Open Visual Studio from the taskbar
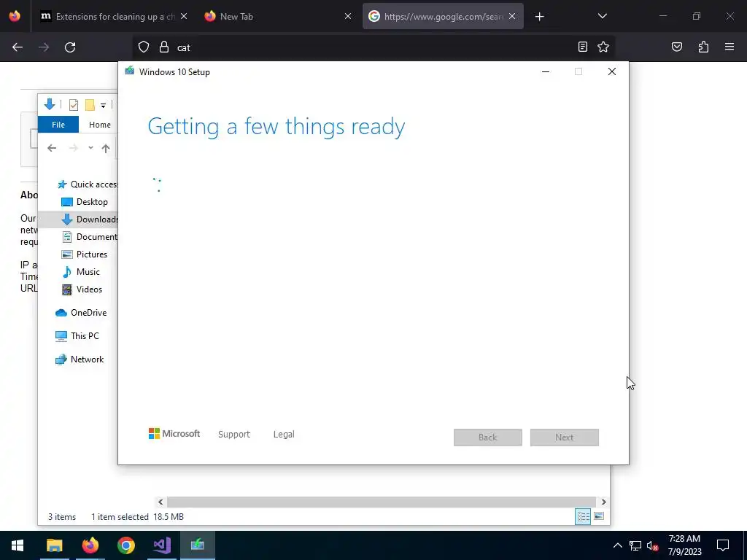The image size is (747, 560). click(161, 545)
